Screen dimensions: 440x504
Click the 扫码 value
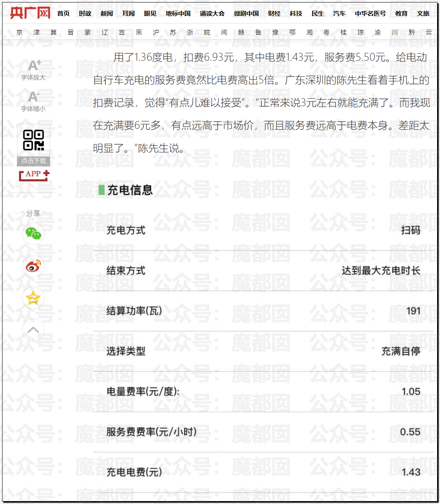pyautogui.click(x=411, y=230)
